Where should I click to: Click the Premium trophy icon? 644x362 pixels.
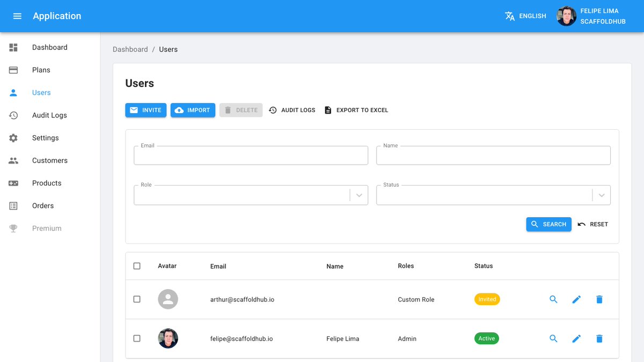pyautogui.click(x=13, y=228)
